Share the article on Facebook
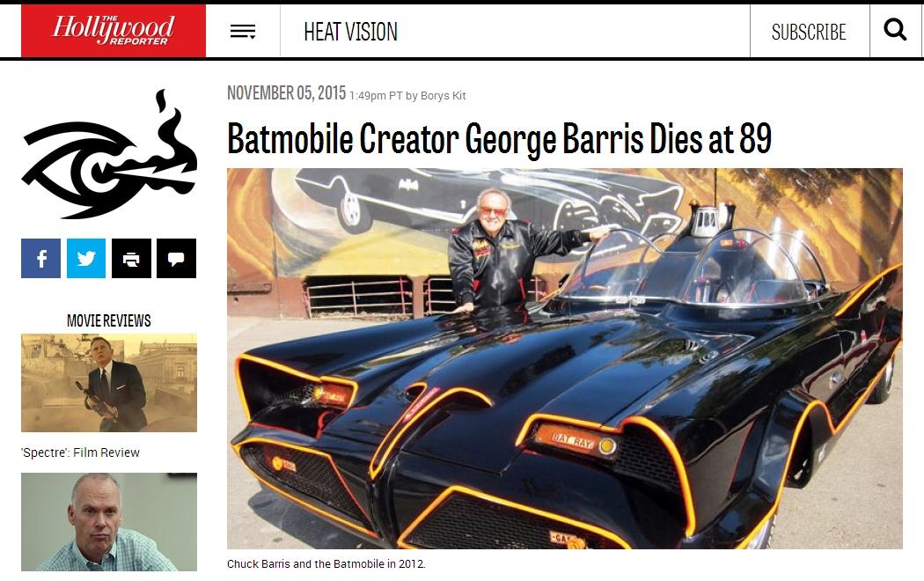The image size is (924, 581). point(40,258)
